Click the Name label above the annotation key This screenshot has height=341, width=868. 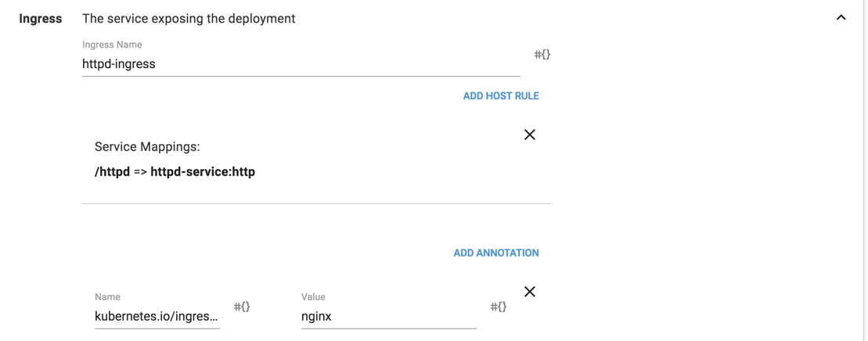(x=107, y=297)
